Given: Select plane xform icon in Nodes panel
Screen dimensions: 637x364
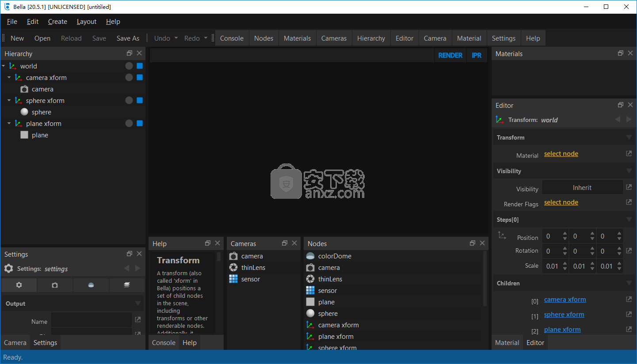Looking at the screenshot, I should pos(310,337).
